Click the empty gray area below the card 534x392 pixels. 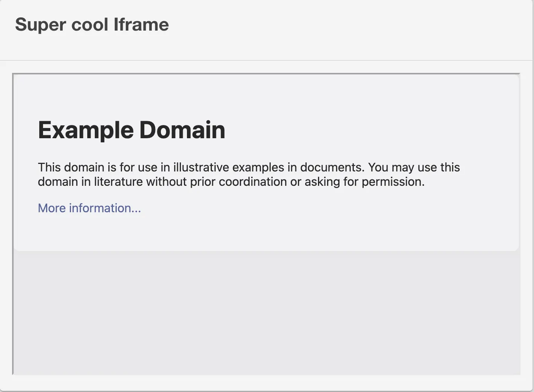(267, 313)
